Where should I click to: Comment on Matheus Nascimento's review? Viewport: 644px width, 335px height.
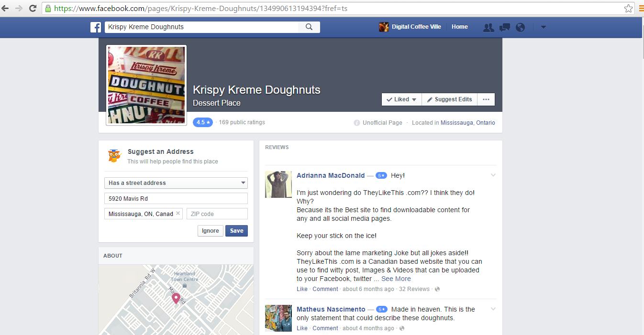pos(325,328)
